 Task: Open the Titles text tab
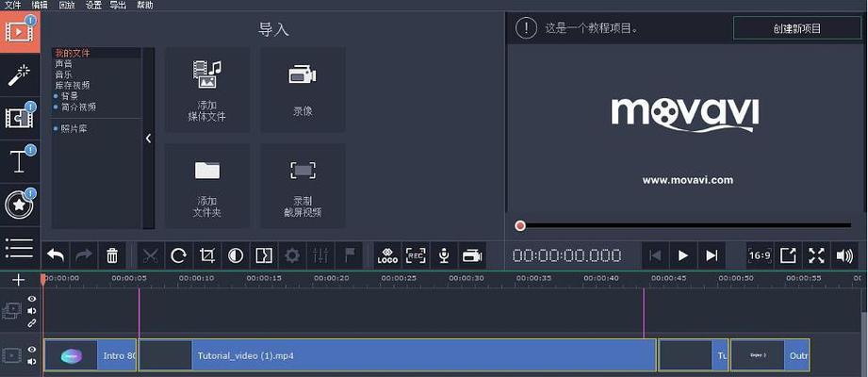pos(20,161)
